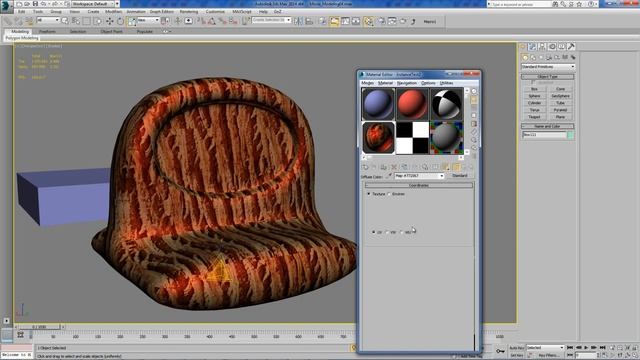Select the WU radio button

pyautogui.click(x=402, y=232)
